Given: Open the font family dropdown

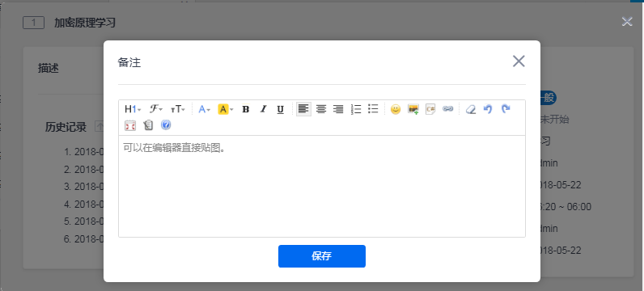Looking at the screenshot, I should pyautogui.click(x=155, y=109).
